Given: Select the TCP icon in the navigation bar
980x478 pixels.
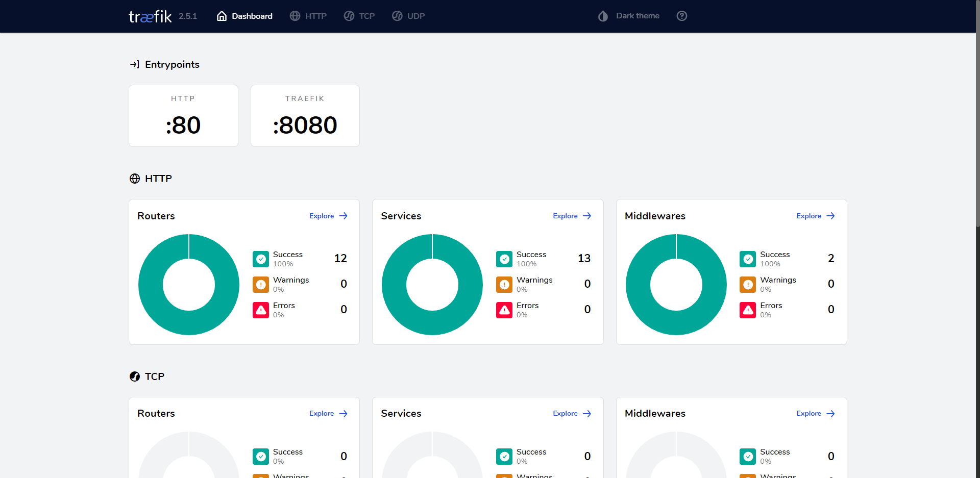Looking at the screenshot, I should pyautogui.click(x=348, y=16).
